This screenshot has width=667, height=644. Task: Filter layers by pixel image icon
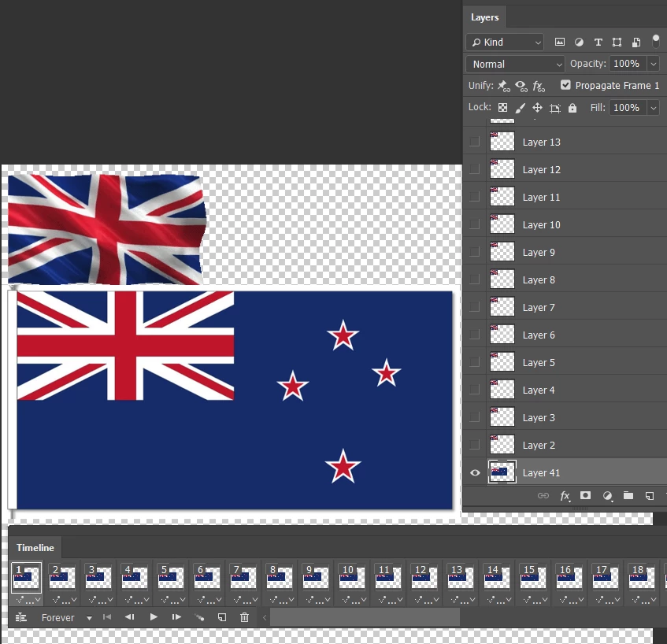coord(560,42)
